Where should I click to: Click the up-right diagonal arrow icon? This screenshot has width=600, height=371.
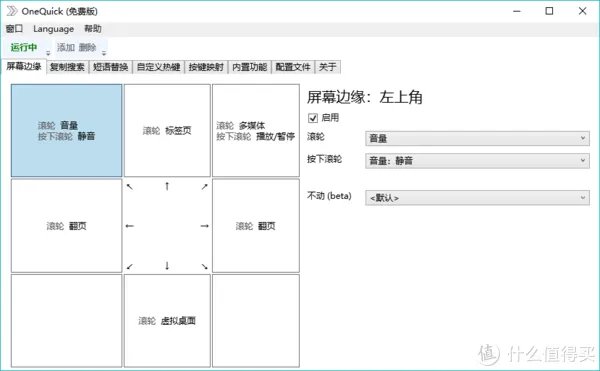click(204, 187)
